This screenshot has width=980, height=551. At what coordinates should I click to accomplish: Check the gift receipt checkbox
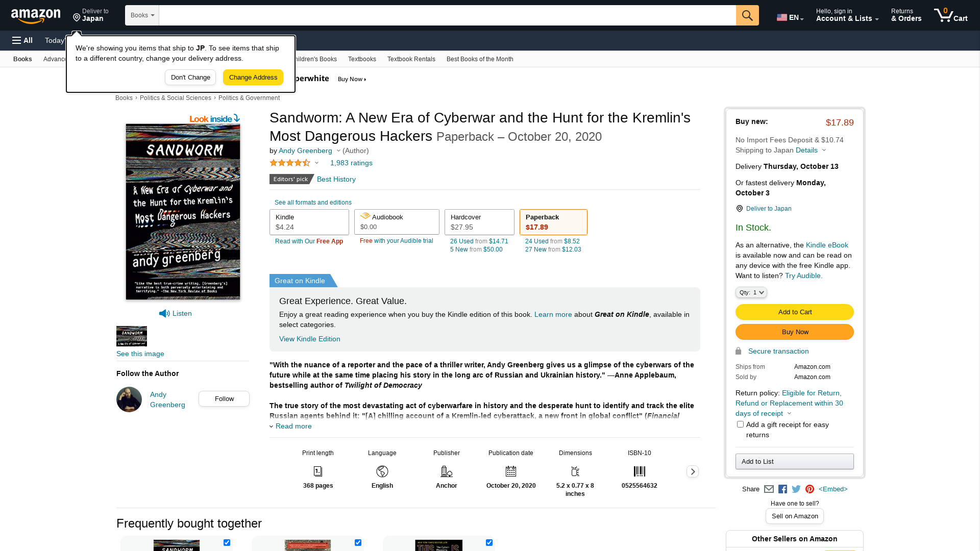pyautogui.click(x=740, y=424)
